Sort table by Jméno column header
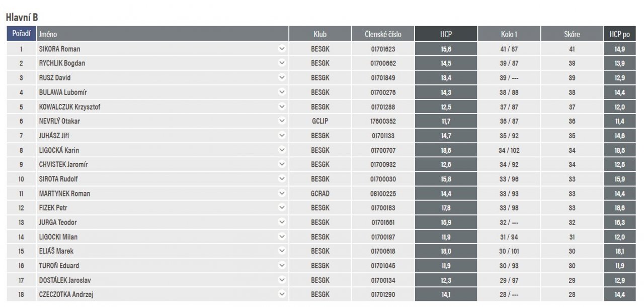This screenshot has width=644, height=307. (x=163, y=34)
